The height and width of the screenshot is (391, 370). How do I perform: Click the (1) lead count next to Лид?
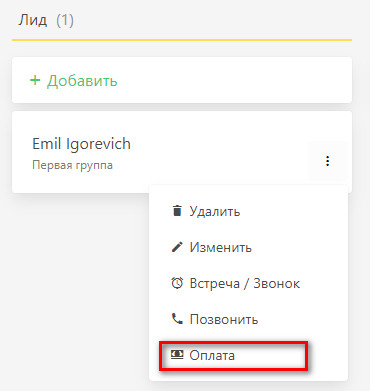coord(65,21)
